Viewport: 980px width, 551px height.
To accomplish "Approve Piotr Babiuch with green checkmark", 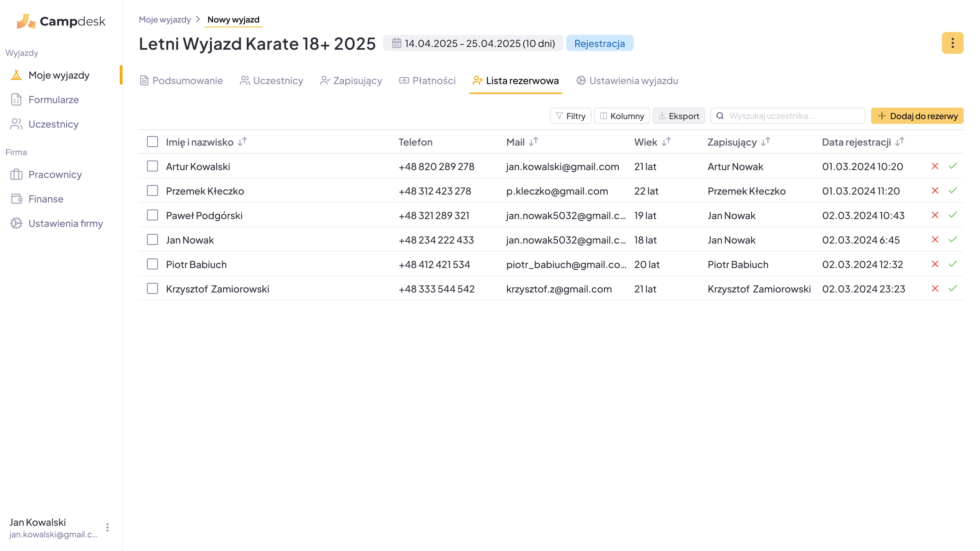I will click(x=952, y=264).
